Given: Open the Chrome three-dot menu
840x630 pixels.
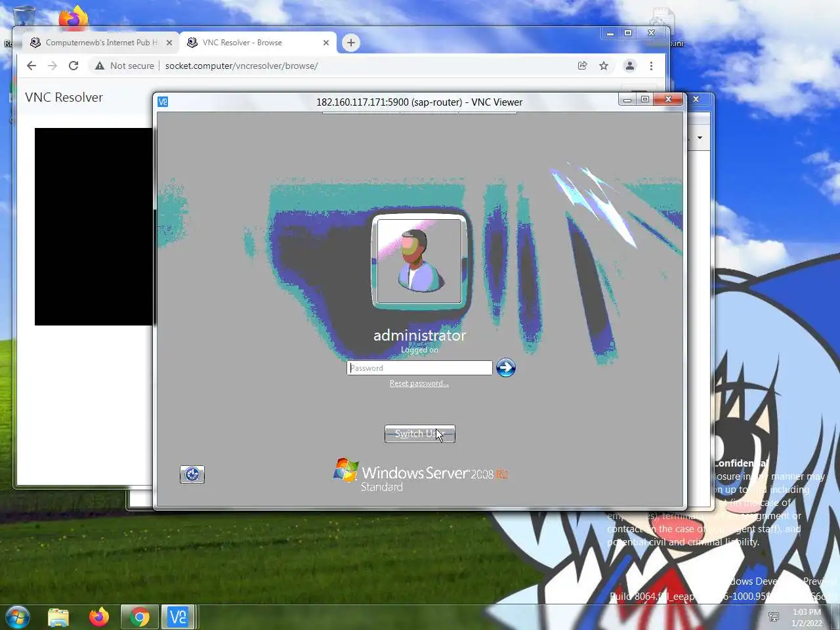Looking at the screenshot, I should point(651,66).
